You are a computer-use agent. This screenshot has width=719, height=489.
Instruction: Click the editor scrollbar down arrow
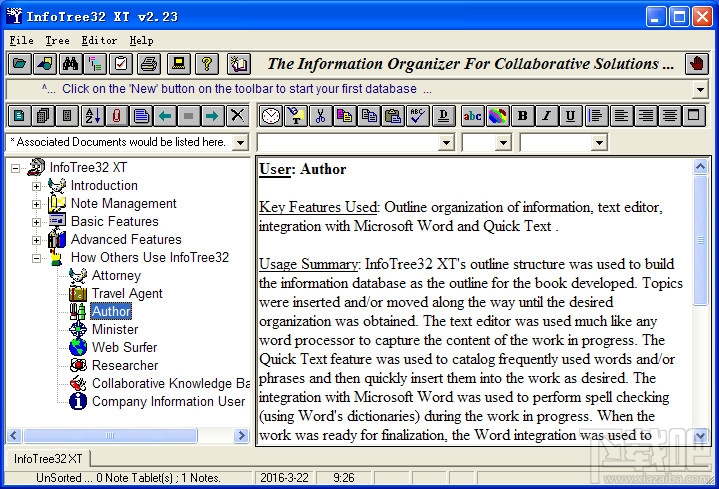[700, 435]
